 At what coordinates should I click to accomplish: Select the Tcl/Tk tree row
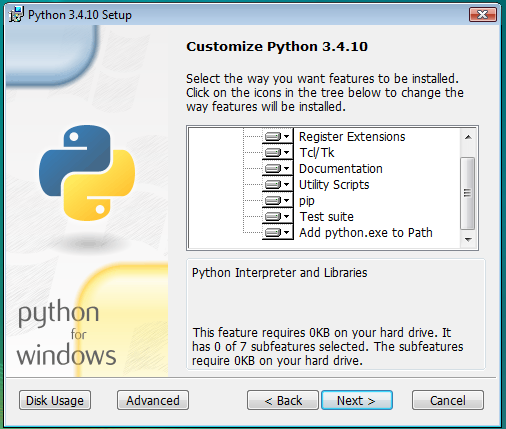(317, 153)
